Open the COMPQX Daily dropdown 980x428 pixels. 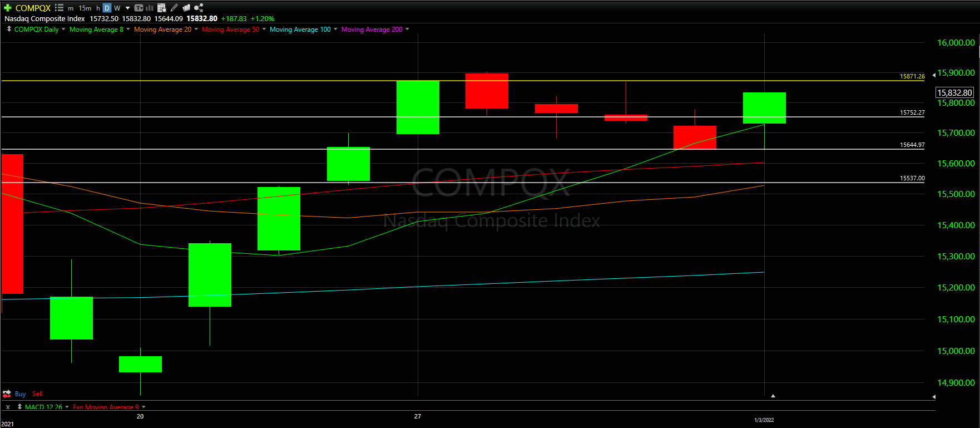tap(63, 29)
